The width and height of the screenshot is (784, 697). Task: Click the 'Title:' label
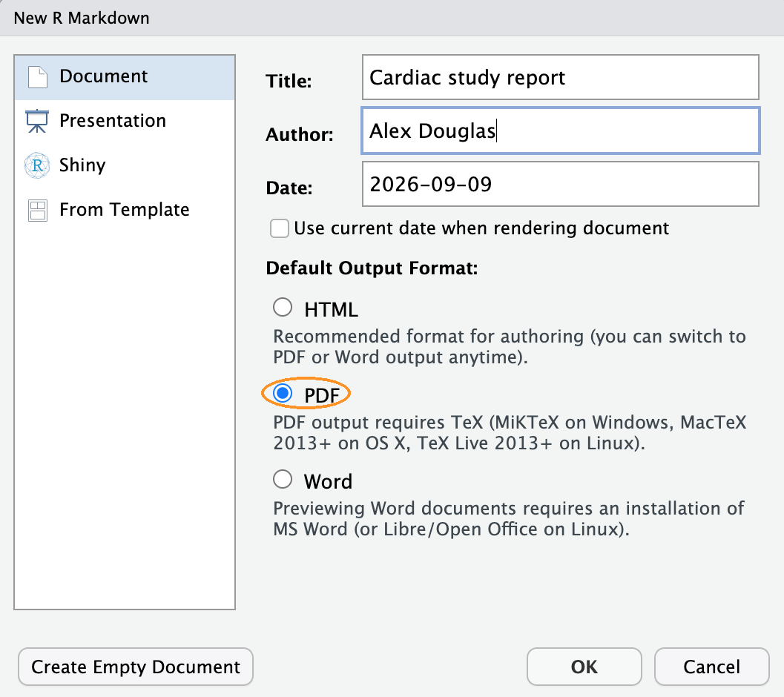289,81
